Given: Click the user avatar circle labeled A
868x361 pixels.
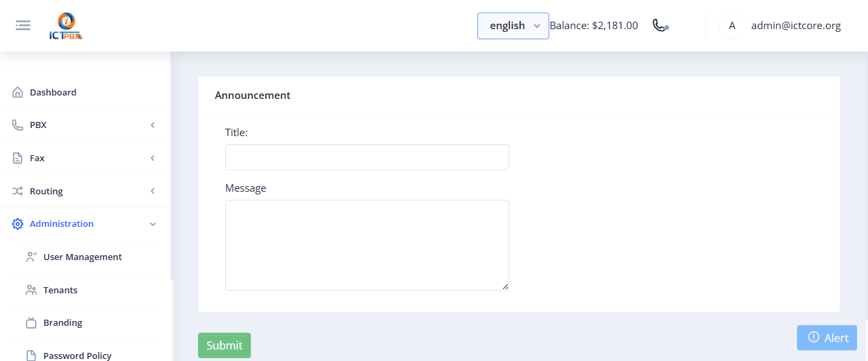Looking at the screenshot, I should coord(732,26).
